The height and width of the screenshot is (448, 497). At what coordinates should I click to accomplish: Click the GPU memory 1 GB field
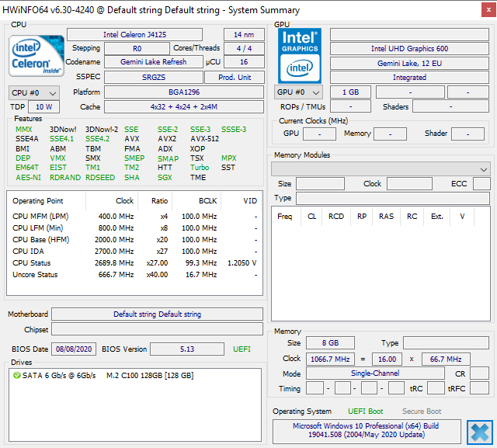click(x=350, y=92)
